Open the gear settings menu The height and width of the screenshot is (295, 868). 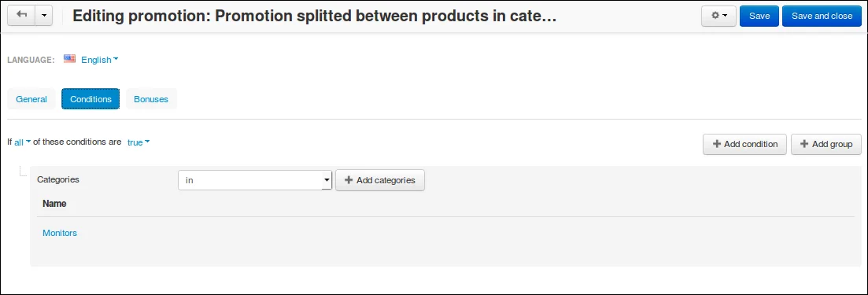point(718,16)
